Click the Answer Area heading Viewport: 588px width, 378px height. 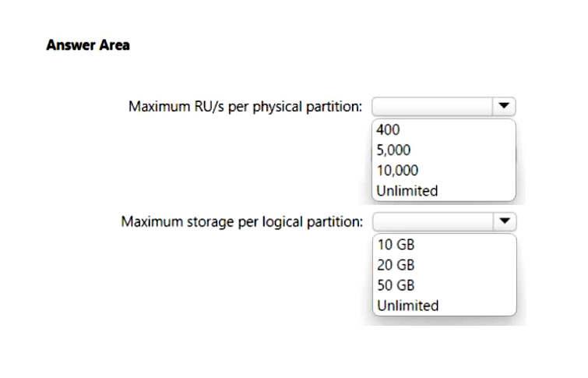click(88, 45)
